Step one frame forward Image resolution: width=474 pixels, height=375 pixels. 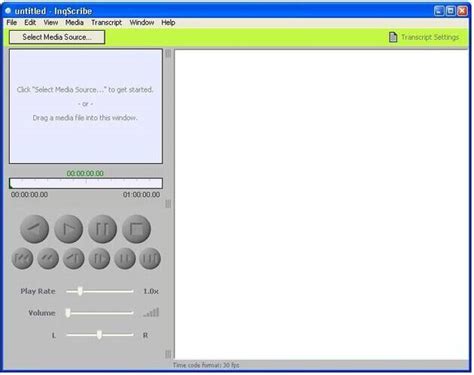click(99, 258)
